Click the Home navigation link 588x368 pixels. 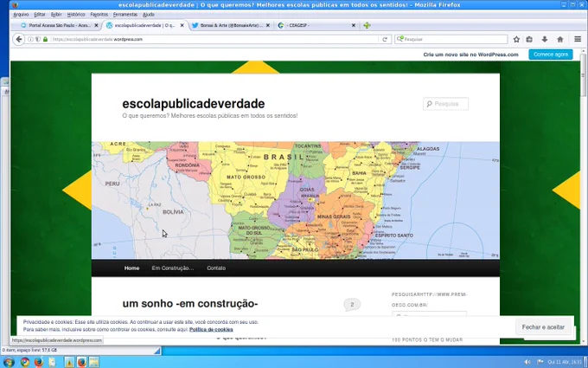(131, 268)
